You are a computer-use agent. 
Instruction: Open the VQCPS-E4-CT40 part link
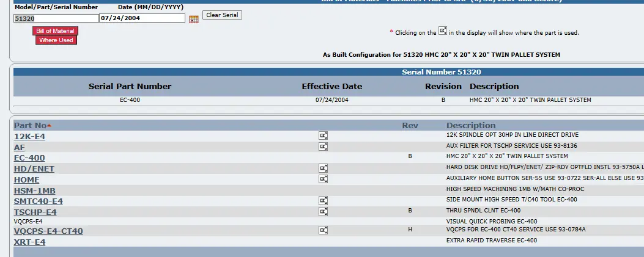pyautogui.click(x=48, y=231)
